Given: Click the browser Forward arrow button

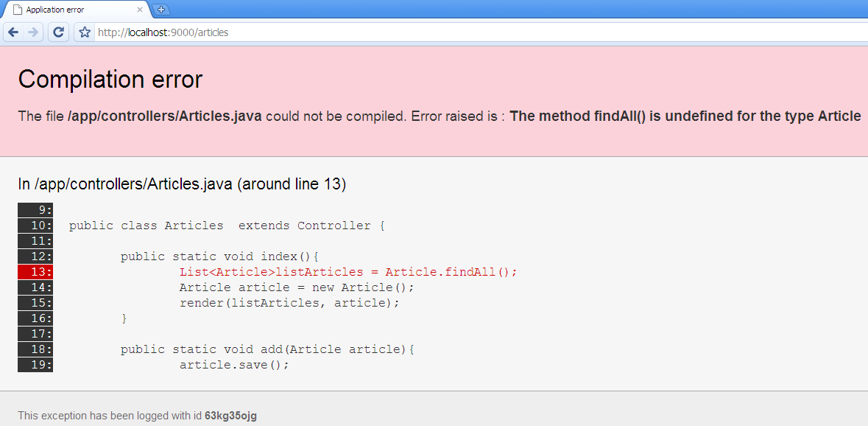Looking at the screenshot, I should tap(33, 32).
